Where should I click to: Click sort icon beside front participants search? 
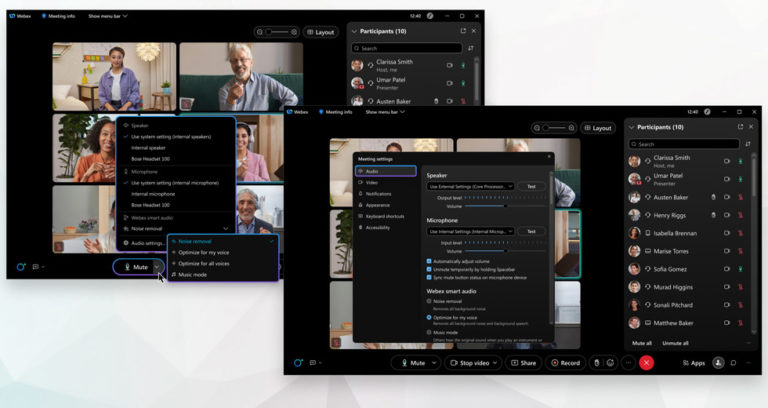(748, 144)
